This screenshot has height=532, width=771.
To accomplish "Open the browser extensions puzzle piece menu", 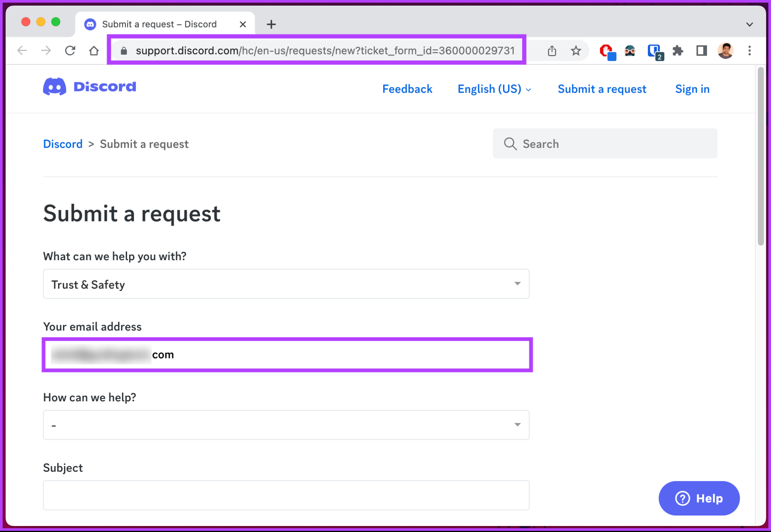I will click(678, 50).
